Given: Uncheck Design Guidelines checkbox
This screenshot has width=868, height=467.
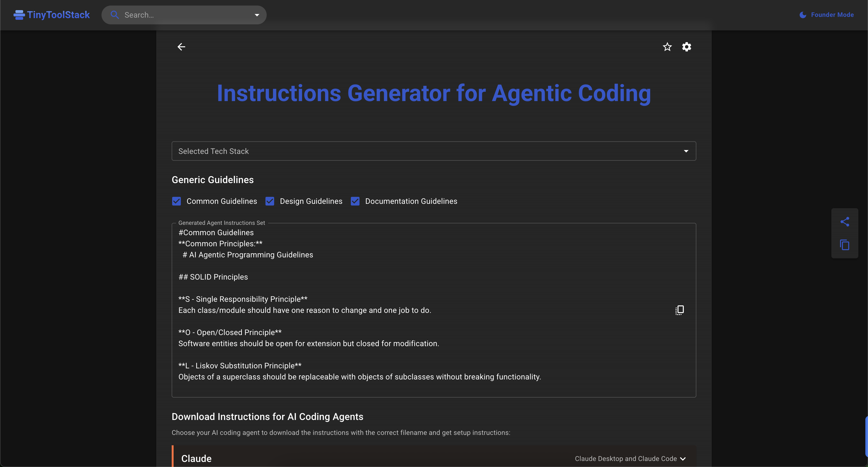Looking at the screenshot, I should [270, 201].
